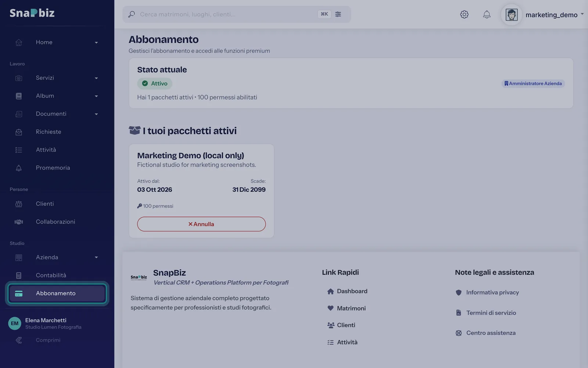The width and height of the screenshot is (588, 368).
Task: Expand the Documenti submenu arrow
Action: tap(96, 114)
